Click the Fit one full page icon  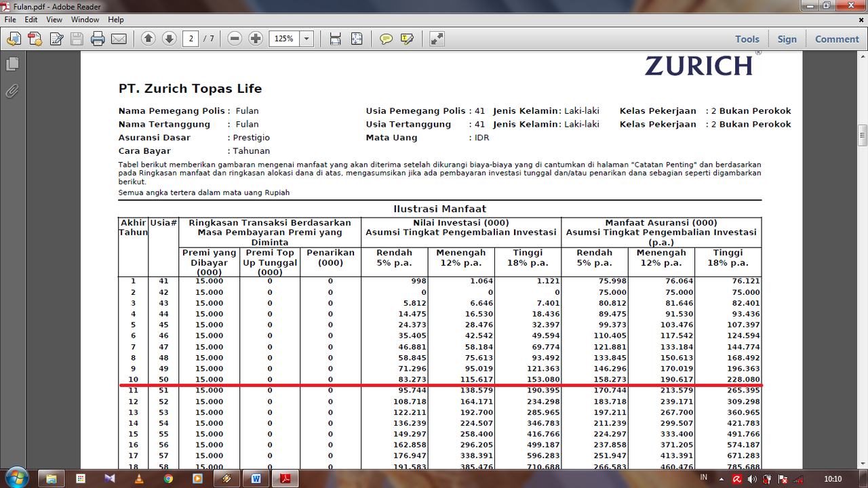point(357,39)
